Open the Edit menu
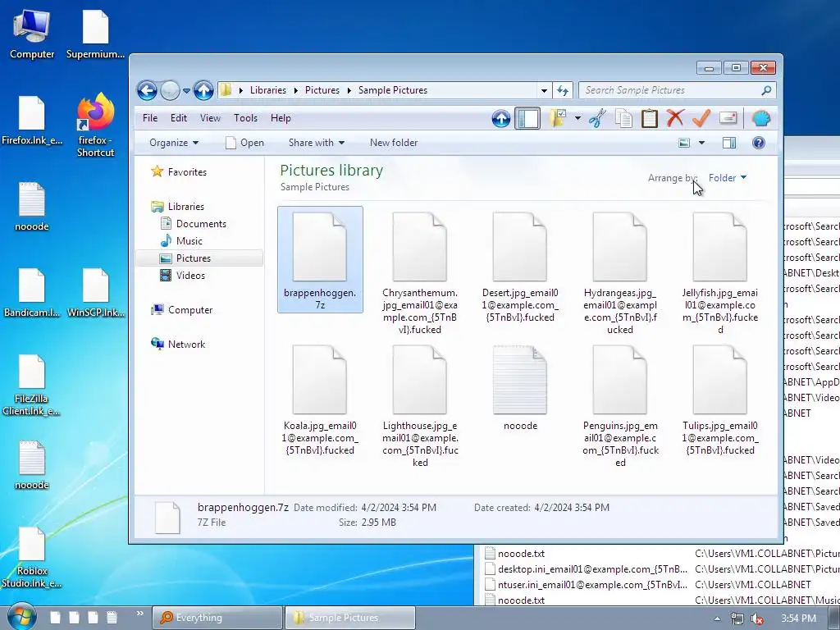The width and height of the screenshot is (840, 630). tap(178, 118)
